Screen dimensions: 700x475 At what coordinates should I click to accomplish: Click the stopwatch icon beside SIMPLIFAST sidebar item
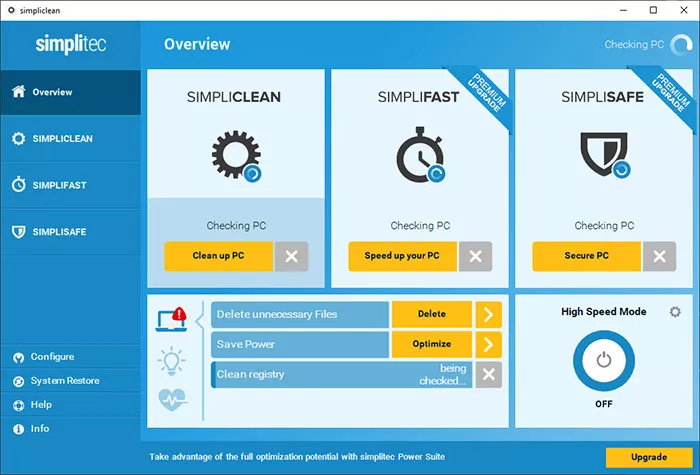pyautogui.click(x=19, y=184)
